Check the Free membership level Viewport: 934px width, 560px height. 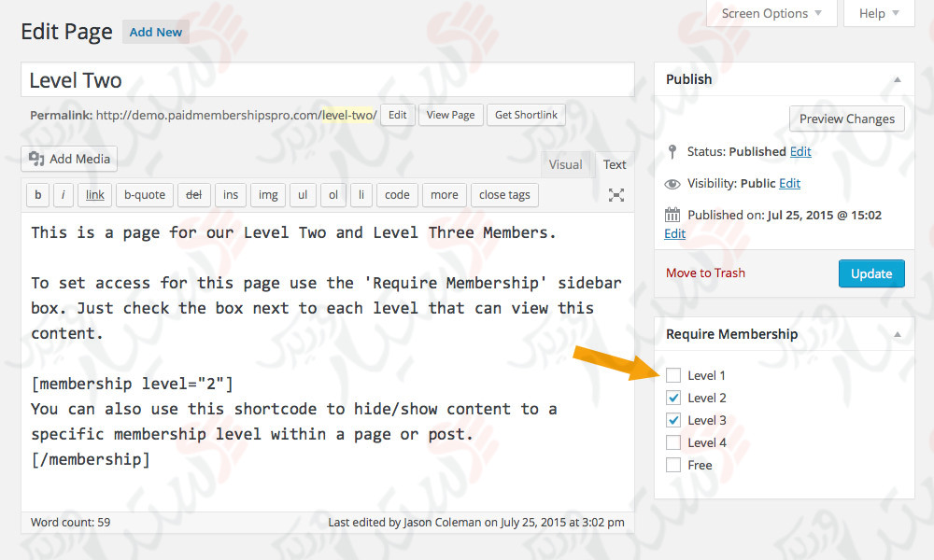tap(673, 464)
